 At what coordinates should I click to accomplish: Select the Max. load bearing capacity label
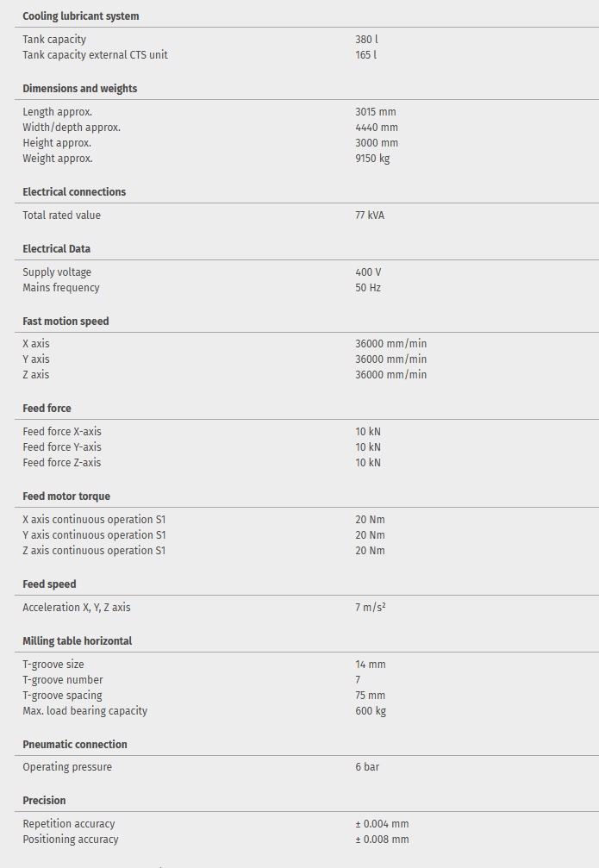84,711
